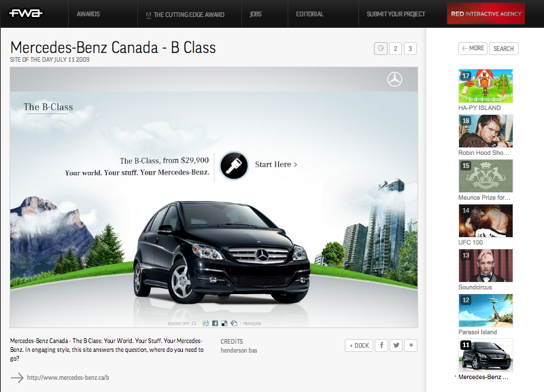Click the Mercedes-Benz star logo

pos(394,79)
